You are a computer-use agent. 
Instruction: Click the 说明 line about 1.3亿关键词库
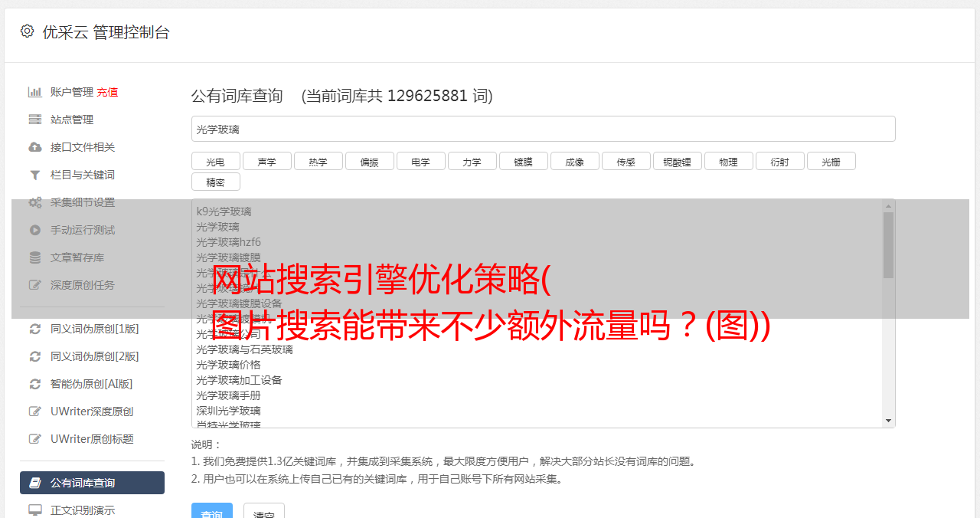[445, 461]
